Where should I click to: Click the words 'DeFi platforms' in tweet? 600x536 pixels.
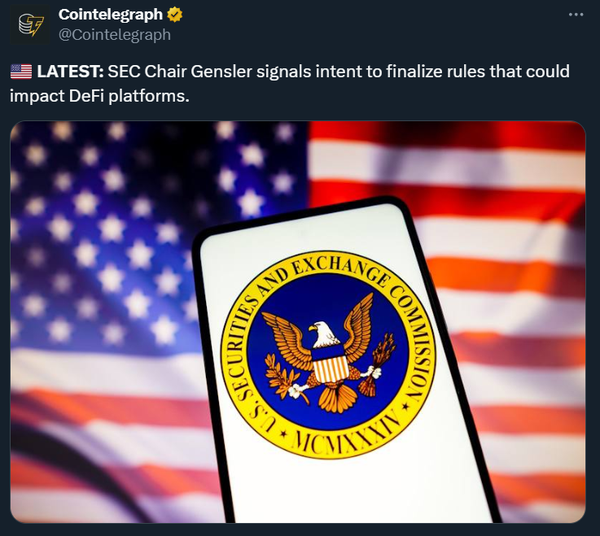(129, 96)
